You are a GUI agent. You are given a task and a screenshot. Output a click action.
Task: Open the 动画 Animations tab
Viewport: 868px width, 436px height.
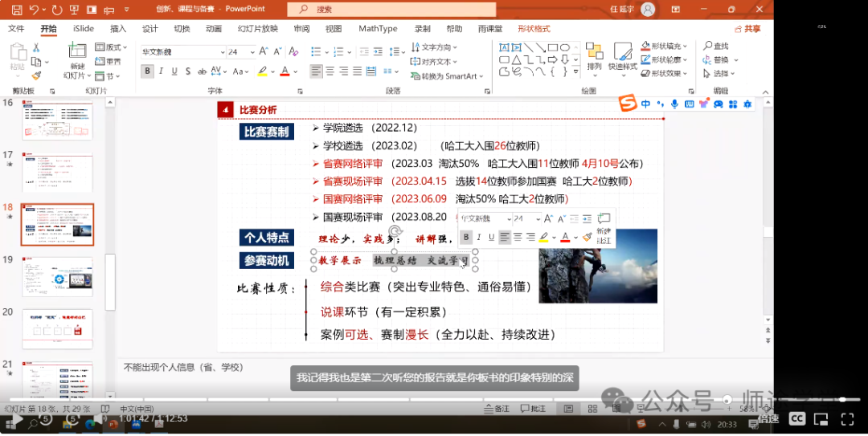click(214, 29)
